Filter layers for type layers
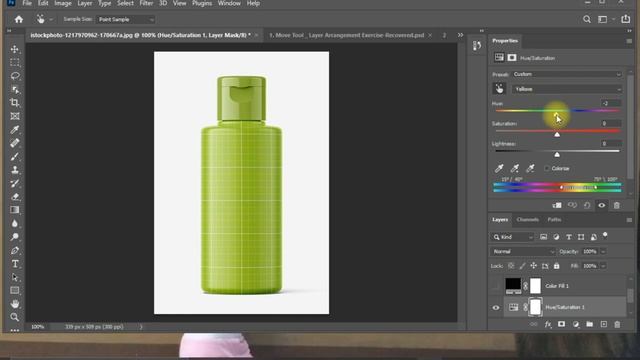The image size is (640, 360). click(569, 237)
